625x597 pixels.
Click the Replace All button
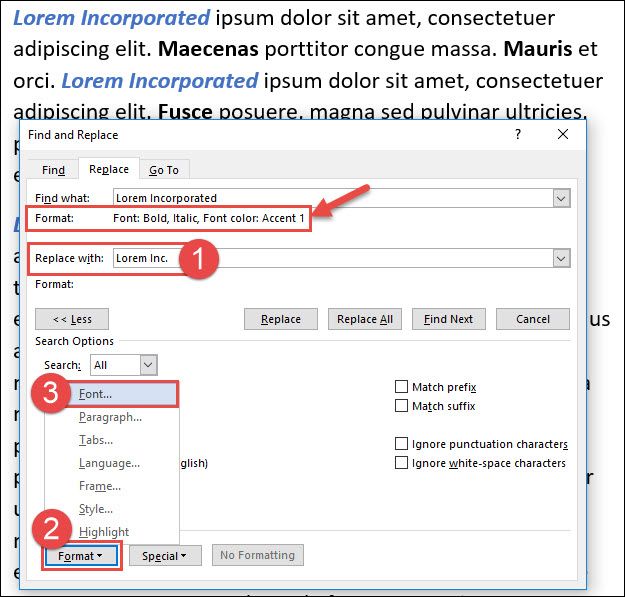click(x=365, y=319)
